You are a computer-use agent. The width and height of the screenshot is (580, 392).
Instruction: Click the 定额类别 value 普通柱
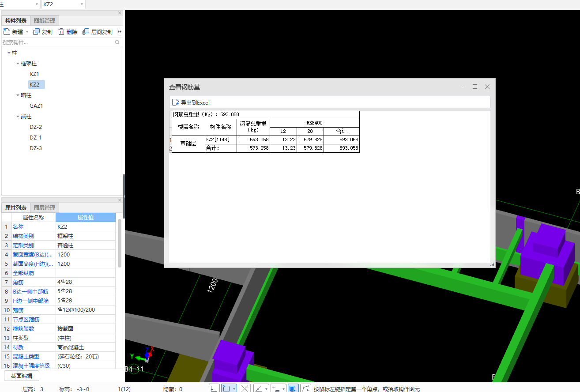(x=86, y=245)
